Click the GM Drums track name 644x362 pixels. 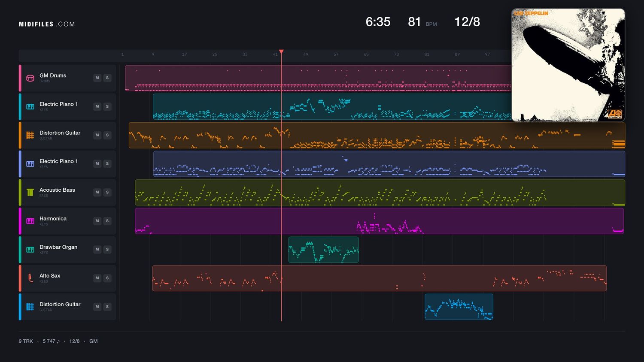click(x=53, y=75)
